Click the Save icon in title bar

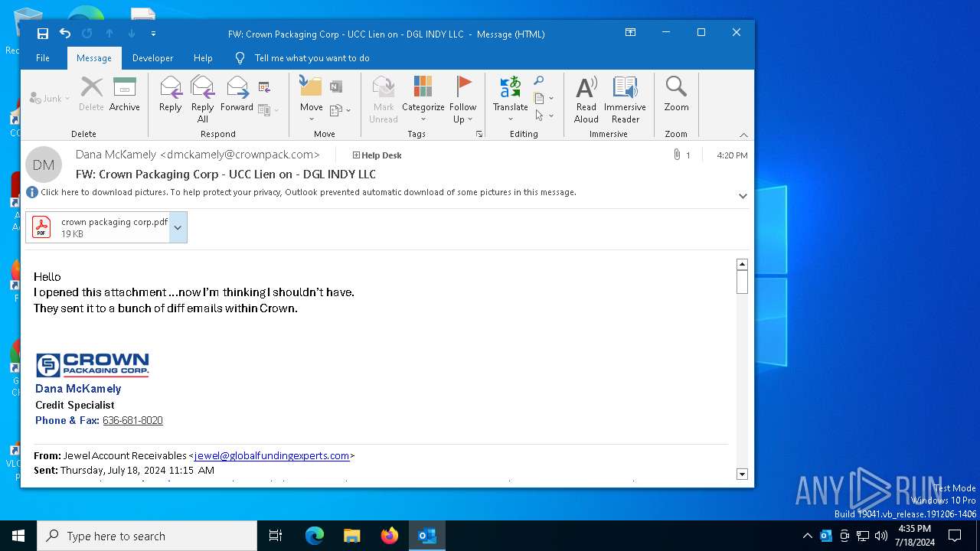pyautogui.click(x=43, y=34)
